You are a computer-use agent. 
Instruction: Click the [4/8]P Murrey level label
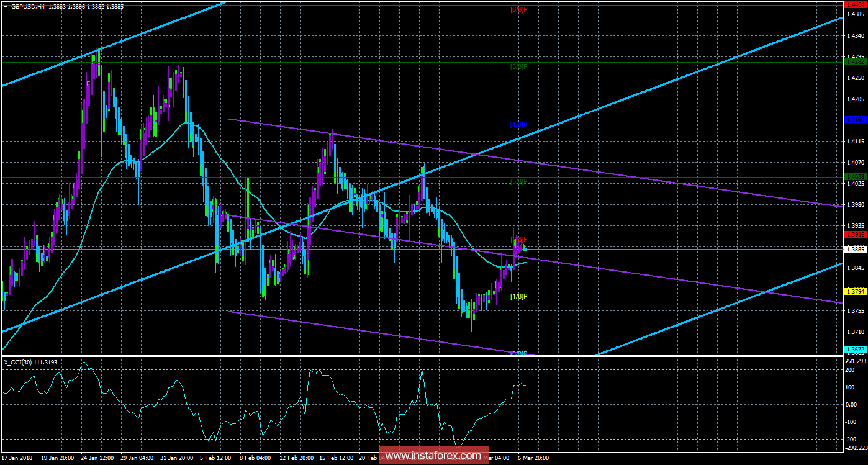click(x=518, y=124)
